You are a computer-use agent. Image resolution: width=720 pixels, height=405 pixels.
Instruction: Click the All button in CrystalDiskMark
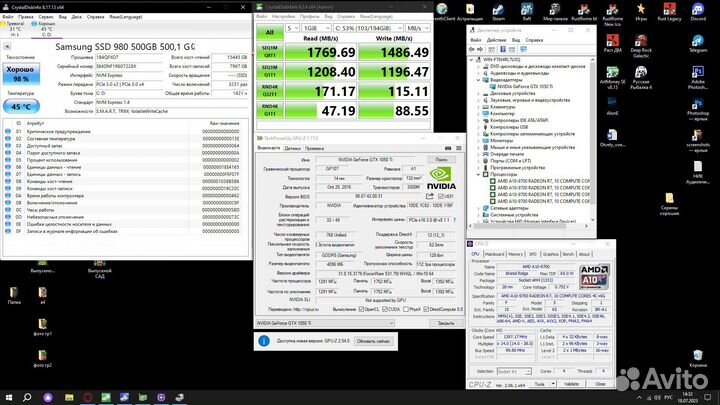270,32
